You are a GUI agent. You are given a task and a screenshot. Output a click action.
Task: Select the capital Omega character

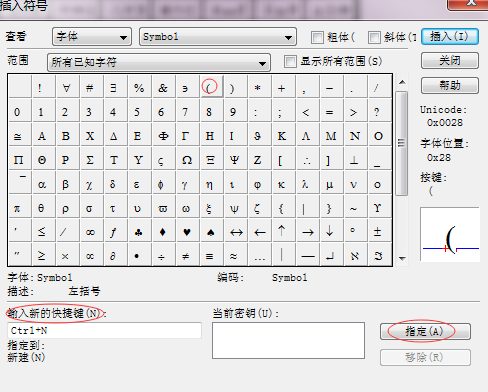tap(187, 160)
